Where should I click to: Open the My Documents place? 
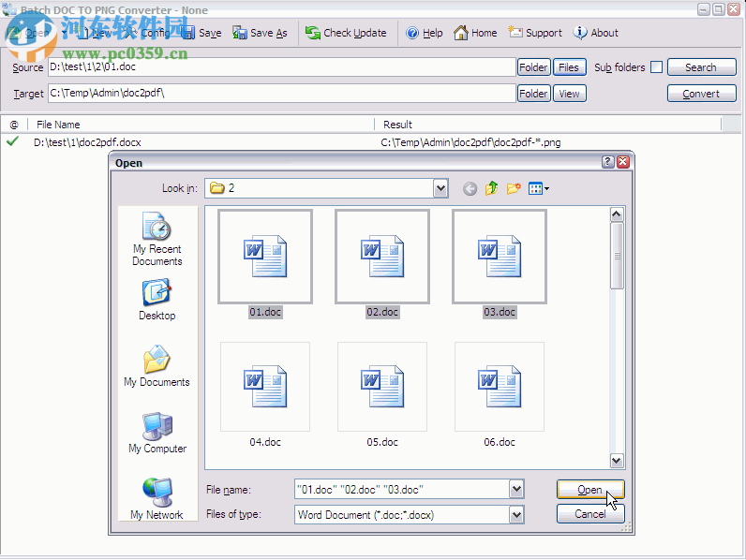pos(157,366)
